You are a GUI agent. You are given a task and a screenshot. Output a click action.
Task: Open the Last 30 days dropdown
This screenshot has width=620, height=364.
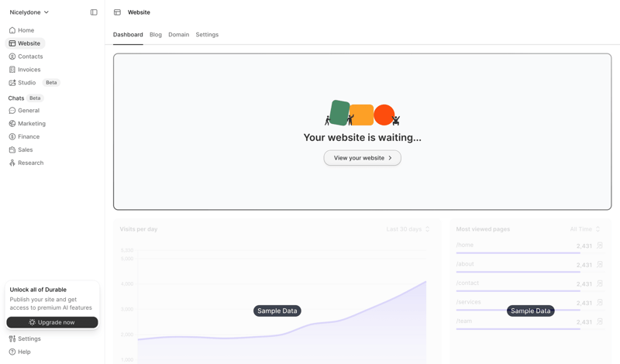pyautogui.click(x=408, y=229)
